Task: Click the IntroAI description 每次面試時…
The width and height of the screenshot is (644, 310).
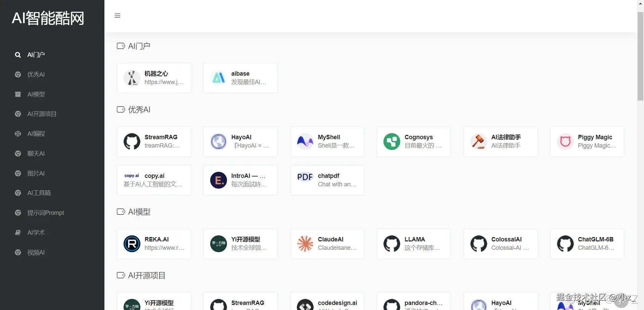Action: [x=249, y=184]
